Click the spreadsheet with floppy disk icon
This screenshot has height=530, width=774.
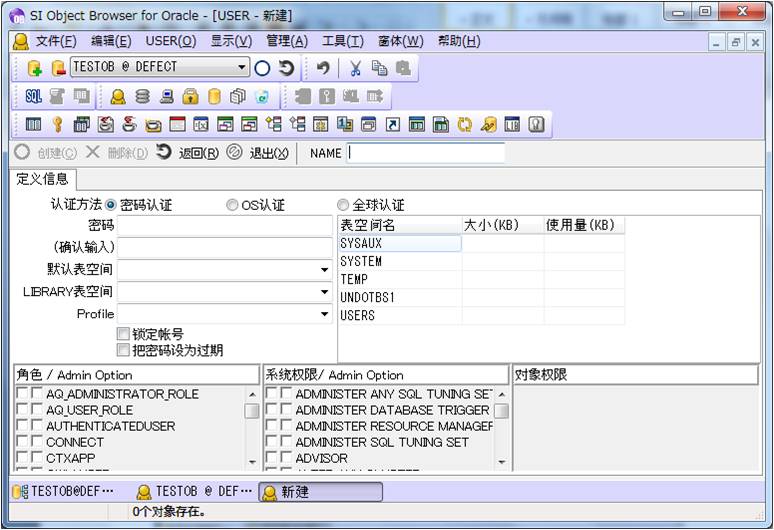pyautogui.click(x=440, y=124)
